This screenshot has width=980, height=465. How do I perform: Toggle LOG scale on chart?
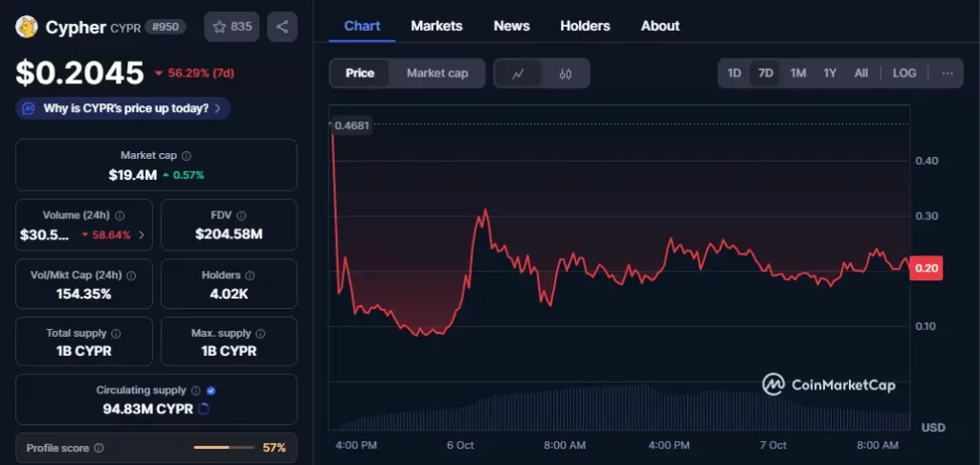(x=903, y=73)
